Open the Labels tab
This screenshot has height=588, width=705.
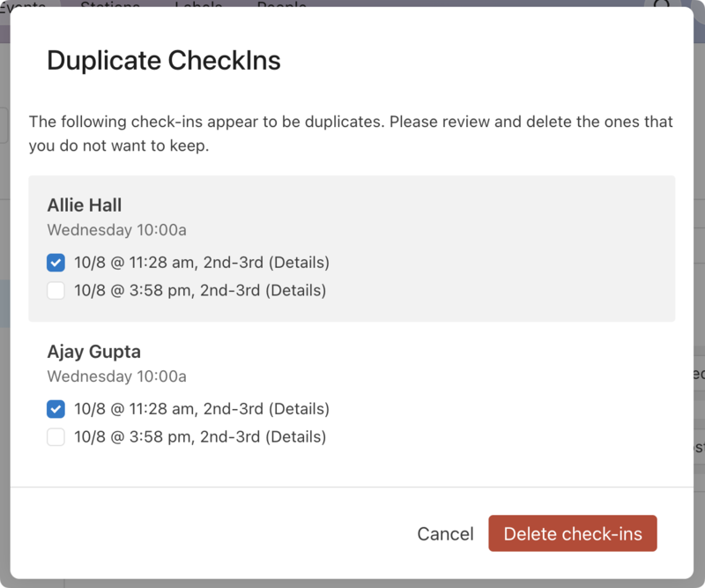pos(198,7)
